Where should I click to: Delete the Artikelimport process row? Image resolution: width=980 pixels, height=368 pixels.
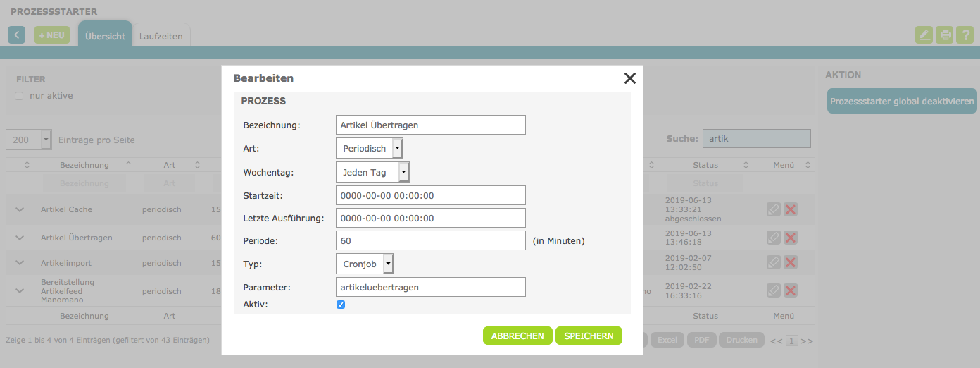tap(791, 263)
